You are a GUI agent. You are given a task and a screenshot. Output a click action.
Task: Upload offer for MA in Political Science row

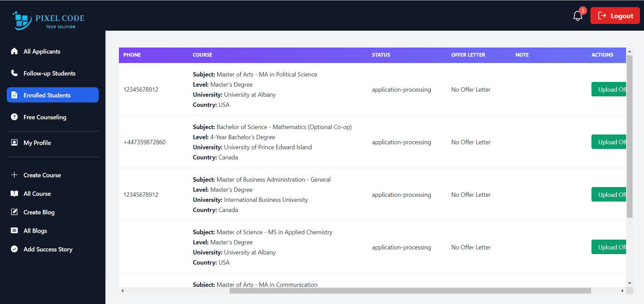(609, 89)
